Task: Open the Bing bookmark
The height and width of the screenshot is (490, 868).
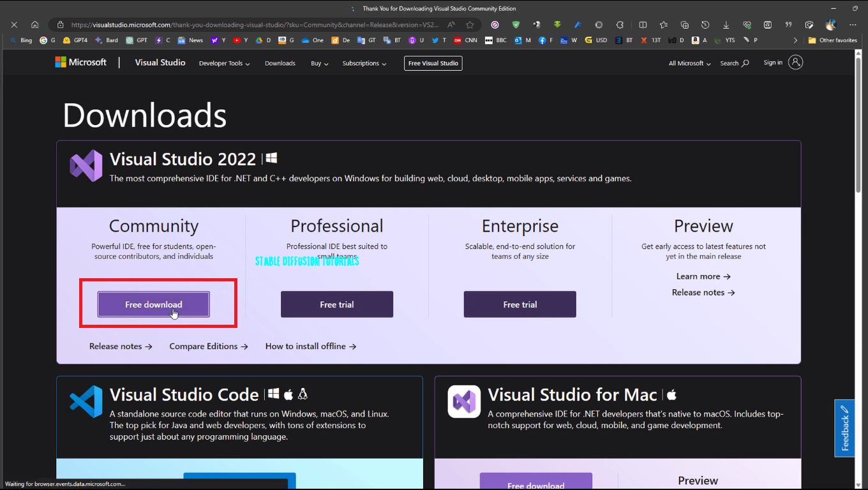Action: click(21, 40)
